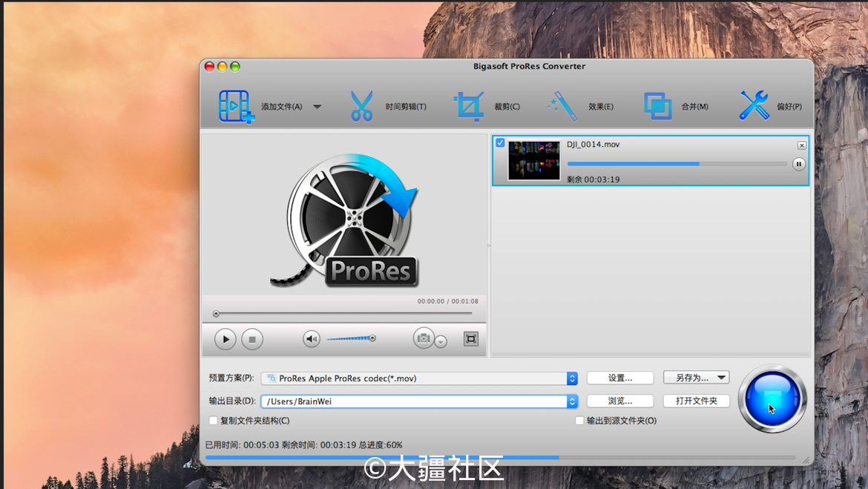Open Preferences wrench and screwdriver icon
Screen dimensions: 868x489
754,106
